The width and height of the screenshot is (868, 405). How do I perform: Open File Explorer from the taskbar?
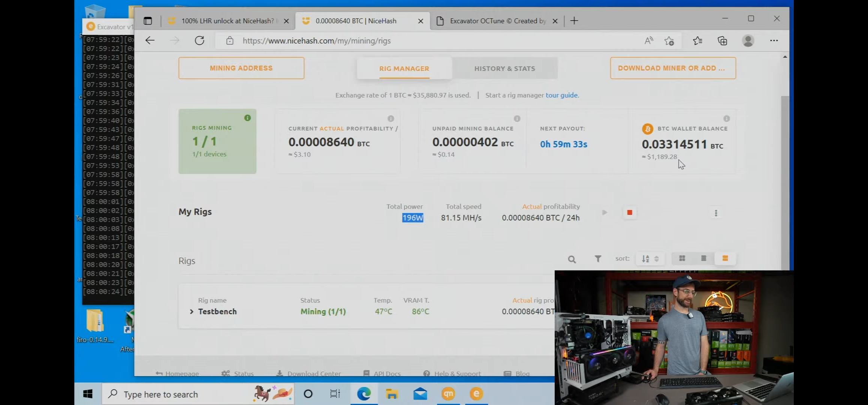point(392,394)
